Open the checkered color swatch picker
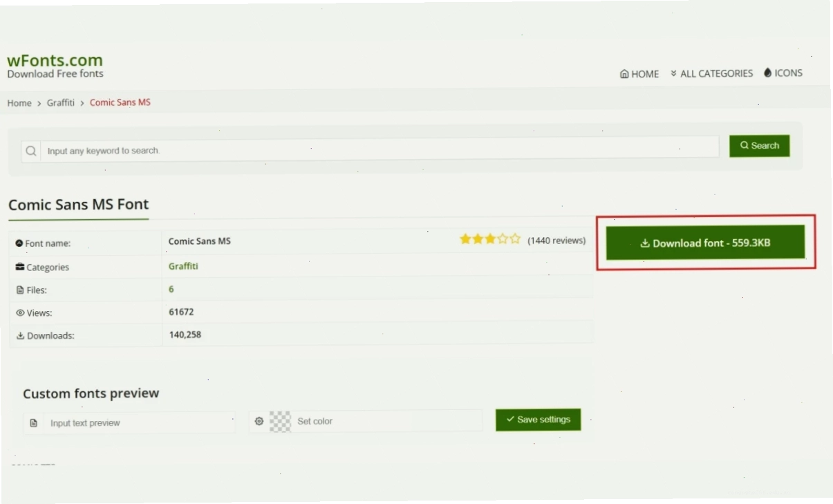The height and width of the screenshot is (504, 833). [x=280, y=421]
